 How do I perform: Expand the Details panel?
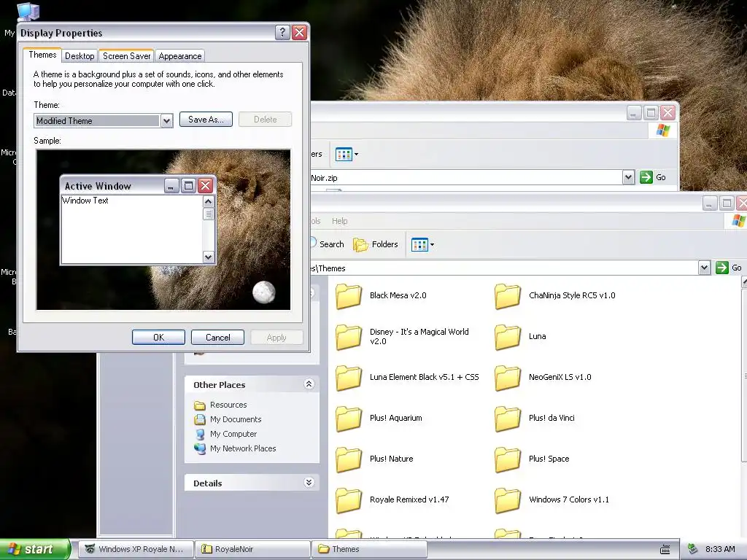point(309,483)
